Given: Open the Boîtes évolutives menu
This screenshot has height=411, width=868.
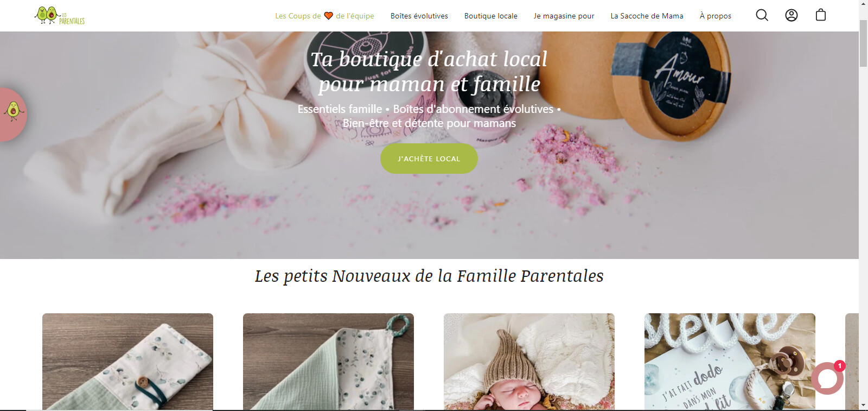Looking at the screenshot, I should pos(419,16).
